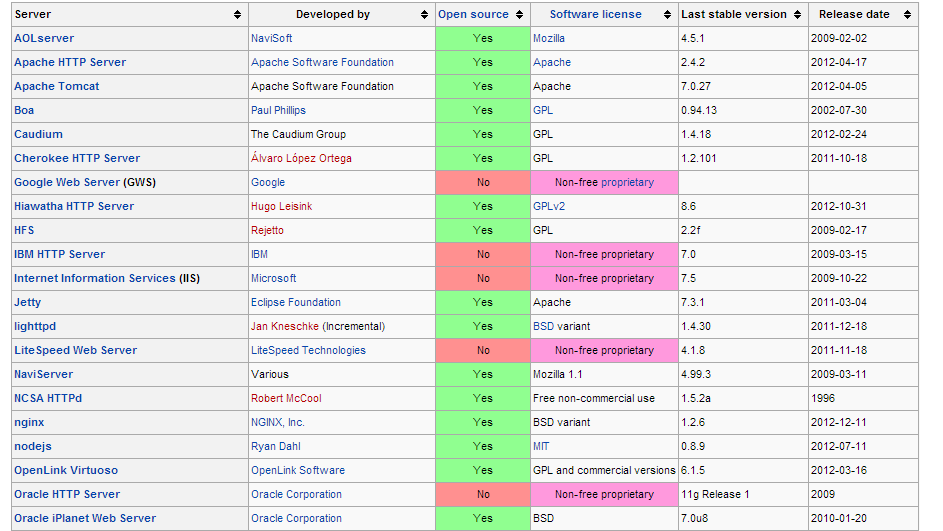Select release date 2012-12-11 cell
The image size is (943, 531).
point(863,423)
